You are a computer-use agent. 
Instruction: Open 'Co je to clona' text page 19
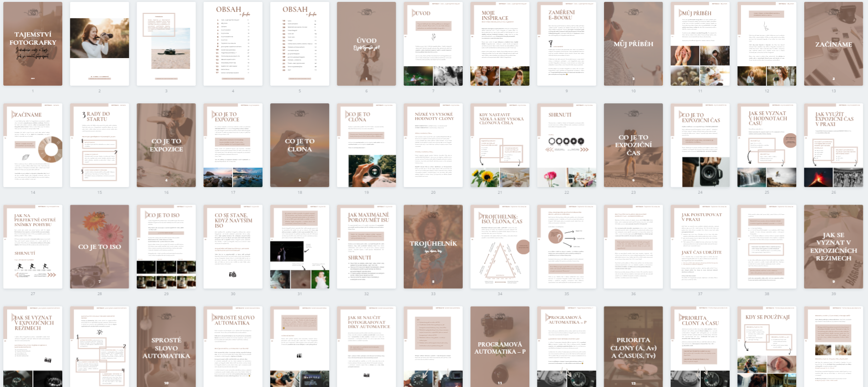point(367,145)
